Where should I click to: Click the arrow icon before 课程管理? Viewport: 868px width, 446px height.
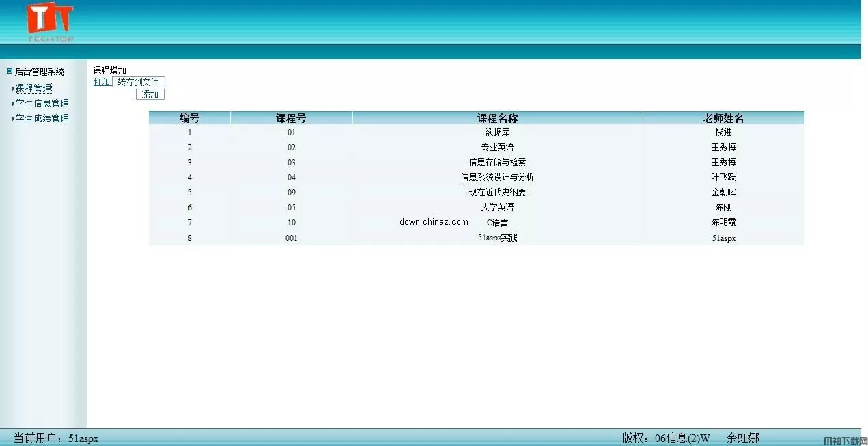(13, 87)
